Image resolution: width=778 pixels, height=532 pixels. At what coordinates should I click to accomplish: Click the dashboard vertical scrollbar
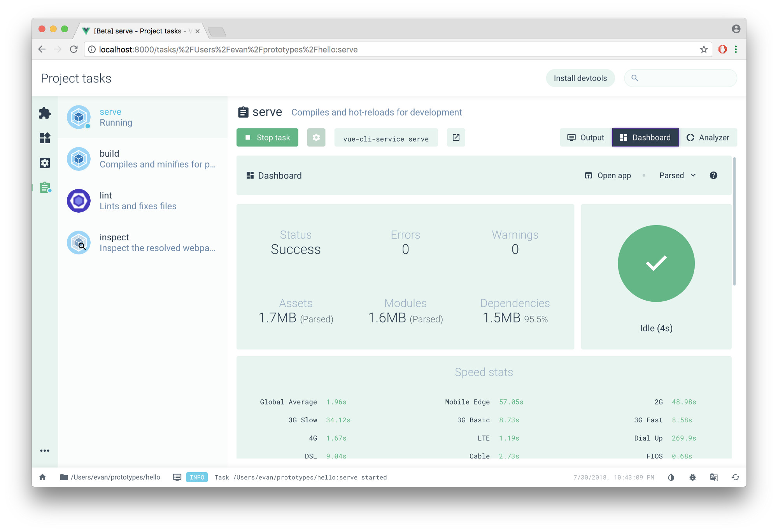734,222
